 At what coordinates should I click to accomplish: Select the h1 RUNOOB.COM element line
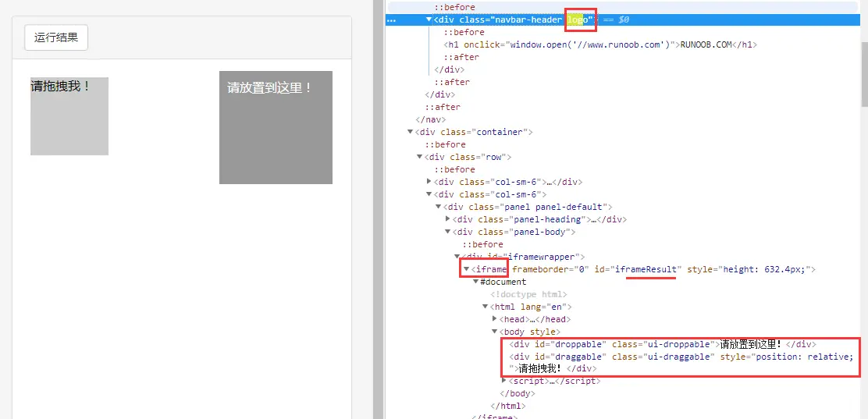[x=600, y=44]
